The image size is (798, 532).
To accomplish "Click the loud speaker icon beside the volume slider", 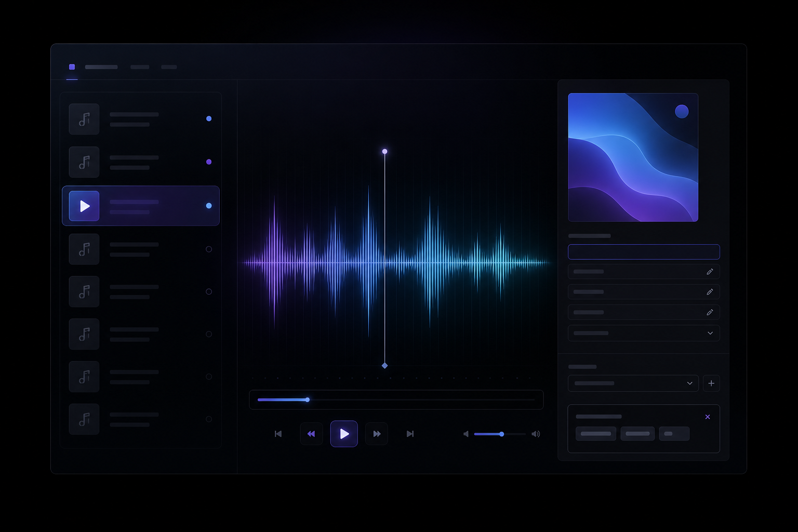I will [x=536, y=434].
